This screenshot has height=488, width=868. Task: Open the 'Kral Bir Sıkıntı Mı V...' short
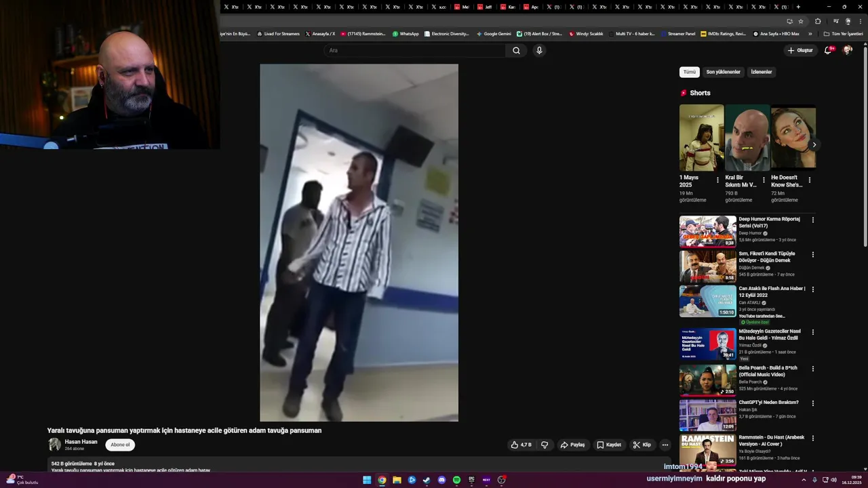click(747, 138)
